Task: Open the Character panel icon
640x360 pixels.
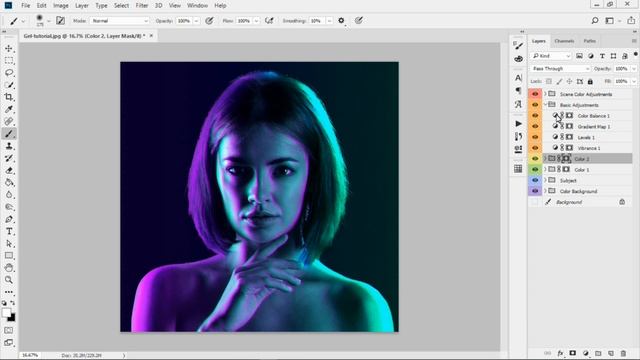Action: point(518,78)
